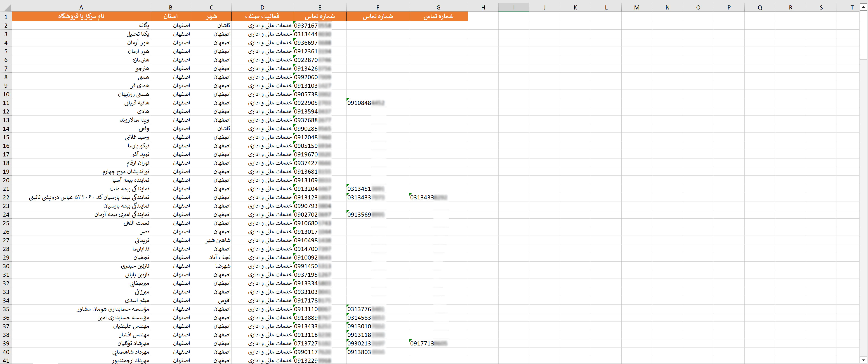Screen dimensions: 868x364
Task: Click 'شماره تماس' header in column E
Action: click(320, 16)
